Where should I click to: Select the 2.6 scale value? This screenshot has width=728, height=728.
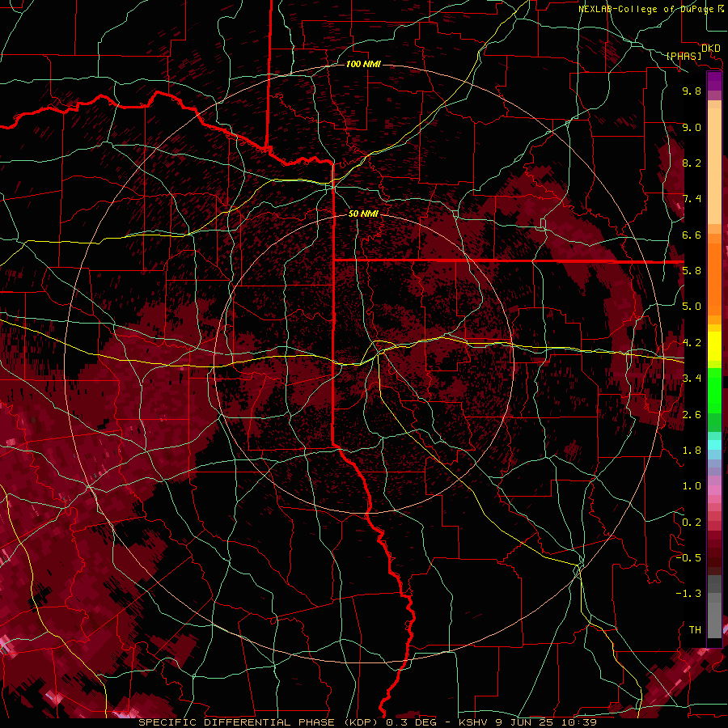tap(692, 415)
